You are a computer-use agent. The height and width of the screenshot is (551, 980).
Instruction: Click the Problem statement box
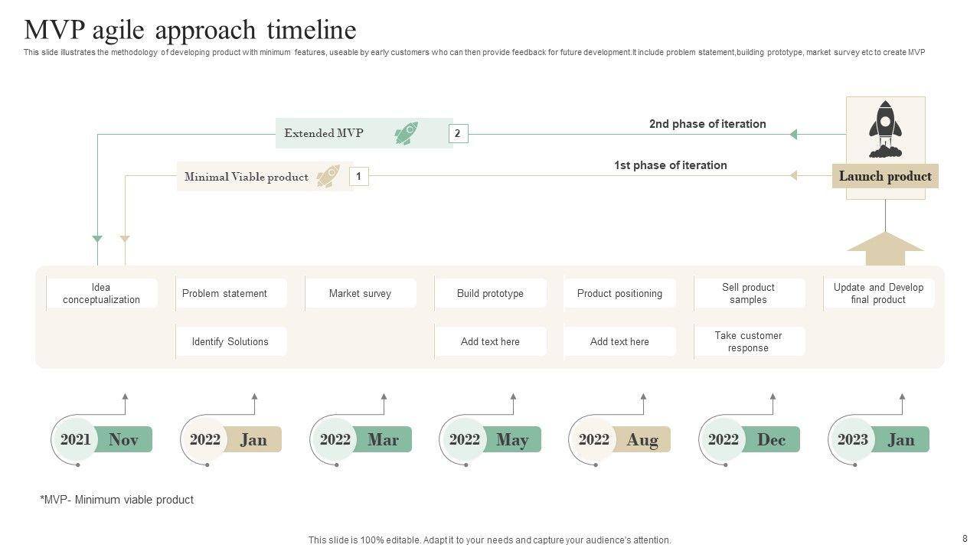[231, 294]
